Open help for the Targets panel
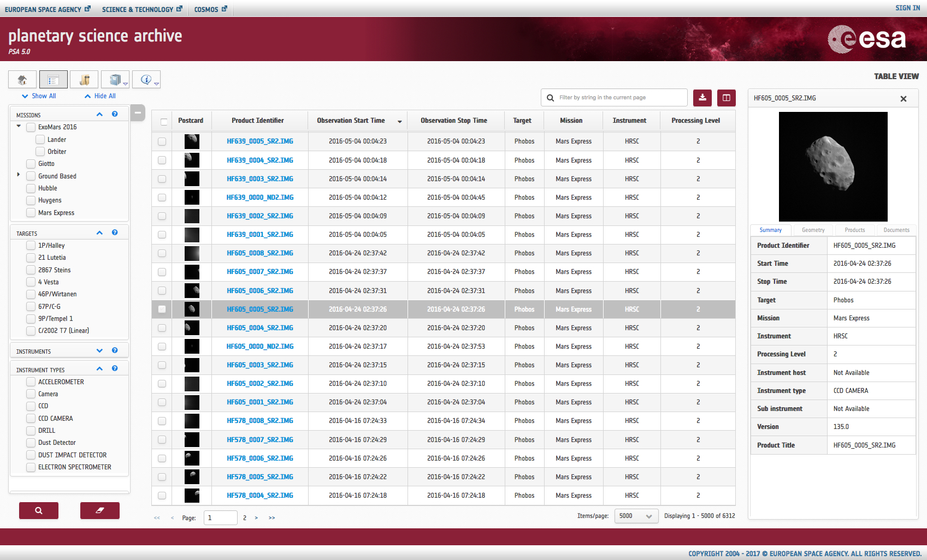Viewport: 927px width, 560px height. [x=115, y=233]
